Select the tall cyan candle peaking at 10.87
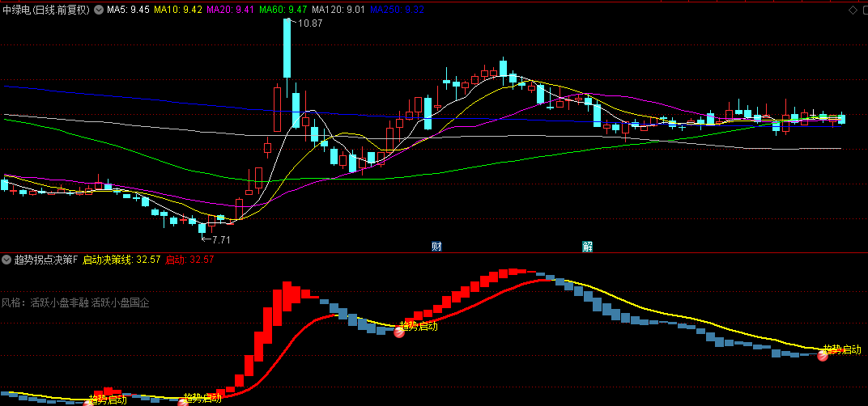Viewport: 868px width, 406px height. point(287,49)
